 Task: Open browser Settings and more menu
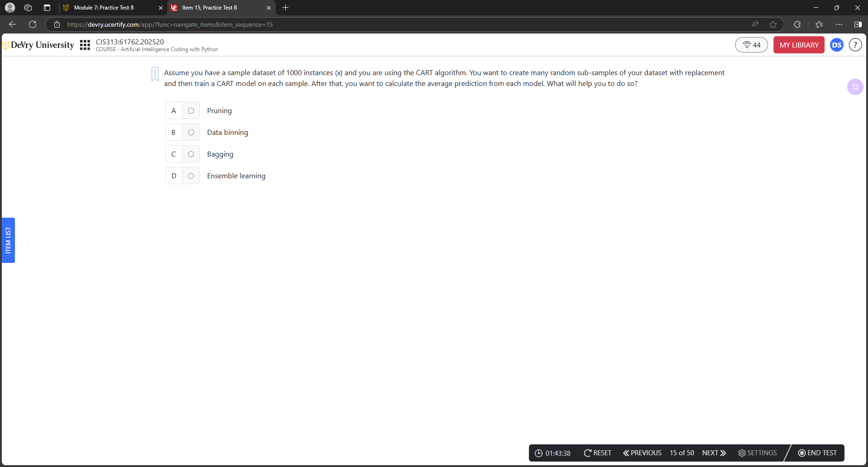[x=839, y=24]
